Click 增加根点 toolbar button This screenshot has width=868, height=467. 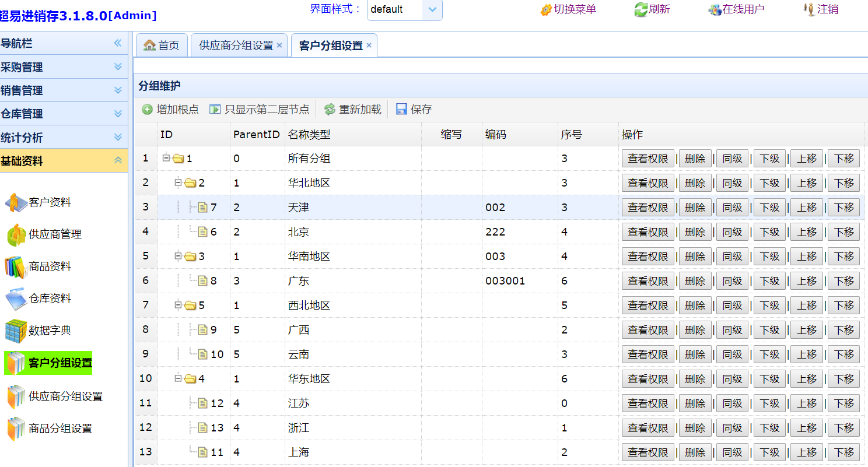170,110
